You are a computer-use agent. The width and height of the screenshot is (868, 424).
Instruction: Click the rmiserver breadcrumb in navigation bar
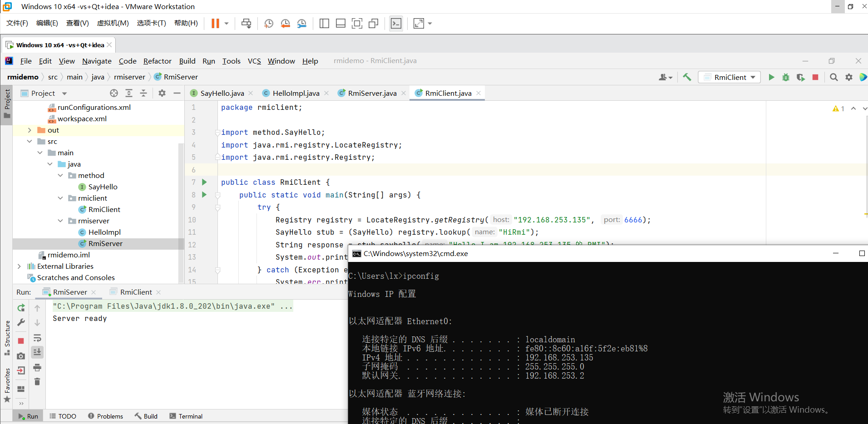coord(129,77)
